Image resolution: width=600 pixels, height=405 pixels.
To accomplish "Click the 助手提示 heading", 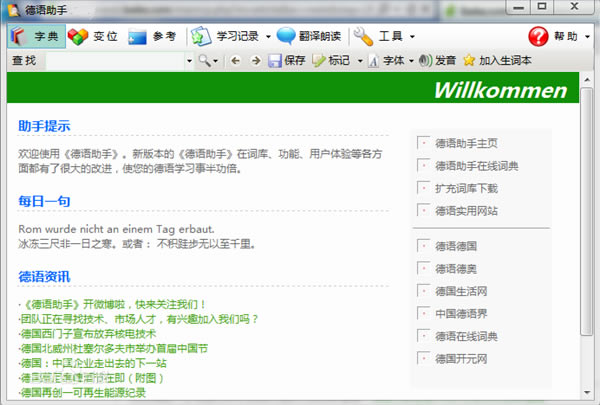I will coord(44,126).
